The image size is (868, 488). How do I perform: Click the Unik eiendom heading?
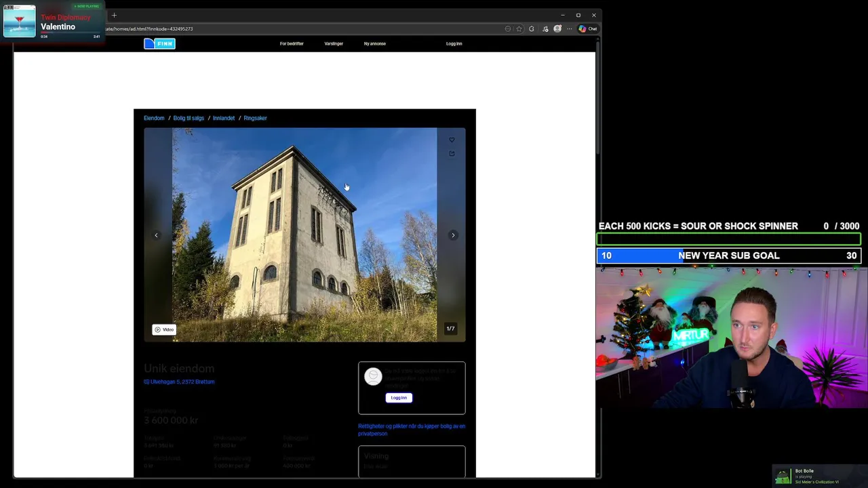[x=179, y=369]
